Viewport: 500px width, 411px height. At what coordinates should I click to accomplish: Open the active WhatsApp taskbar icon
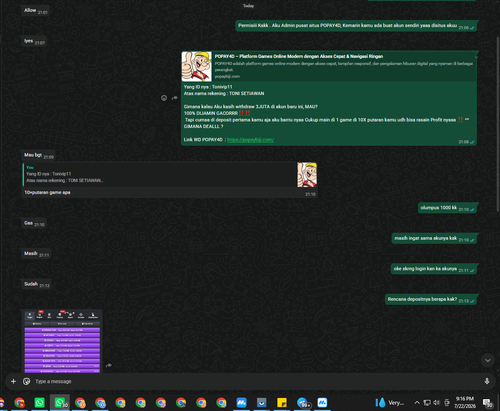pyautogui.click(x=60, y=403)
